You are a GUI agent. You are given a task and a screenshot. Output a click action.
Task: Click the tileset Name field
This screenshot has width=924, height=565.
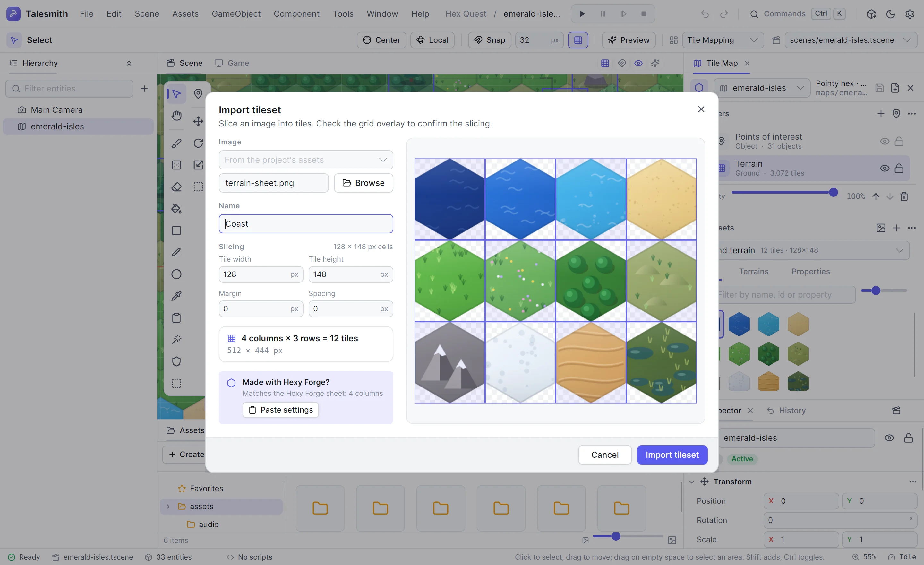[x=306, y=224]
